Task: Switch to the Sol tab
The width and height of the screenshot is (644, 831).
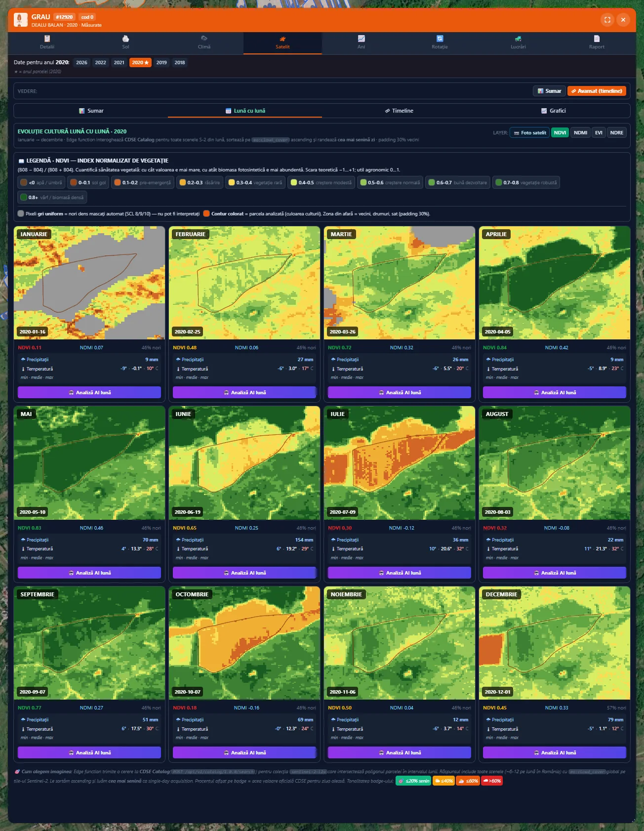Action: (125, 43)
